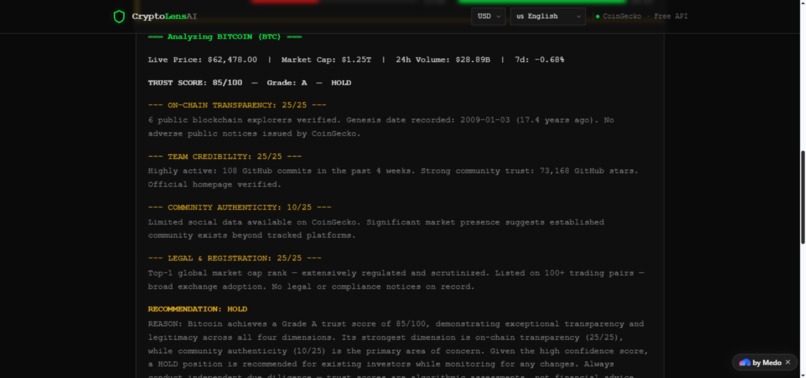Image resolution: width=806 pixels, height=378 pixels.
Task: Select the Analyzing BITCOIN (BTC) heading
Action: pyautogui.click(x=225, y=37)
